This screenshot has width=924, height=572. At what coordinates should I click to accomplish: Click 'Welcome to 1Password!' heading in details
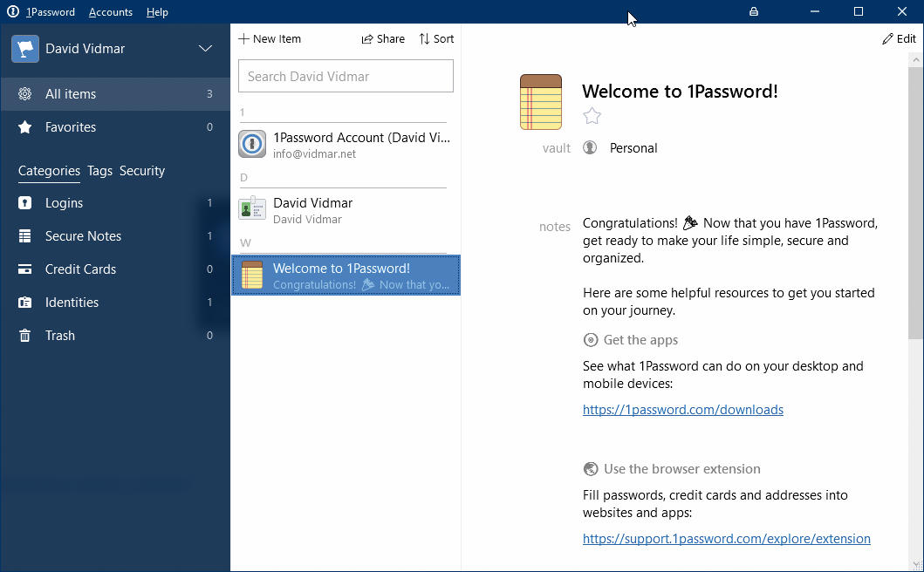680,92
